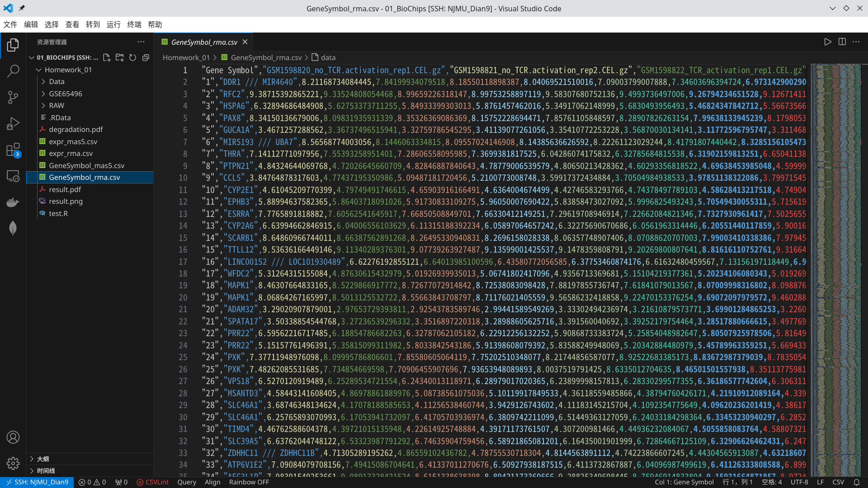The image size is (868, 488).
Task: Open the Source Control view
Action: (x=13, y=97)
